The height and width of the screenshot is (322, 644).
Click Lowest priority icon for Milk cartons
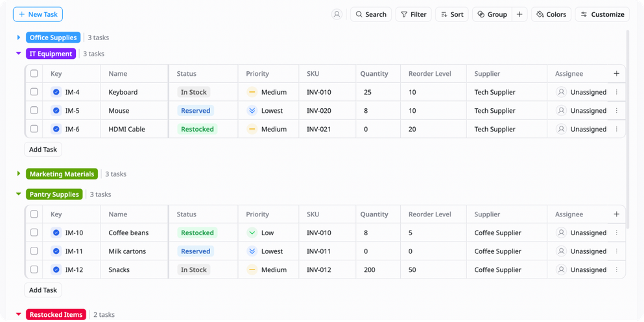click(x=252, y=251)
